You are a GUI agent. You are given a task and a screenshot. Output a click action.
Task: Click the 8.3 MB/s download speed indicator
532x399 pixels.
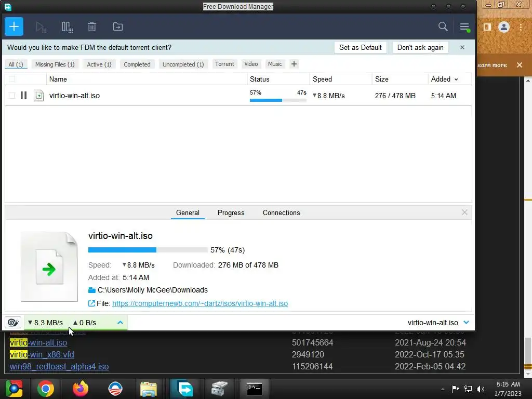[x=46, y=323]
